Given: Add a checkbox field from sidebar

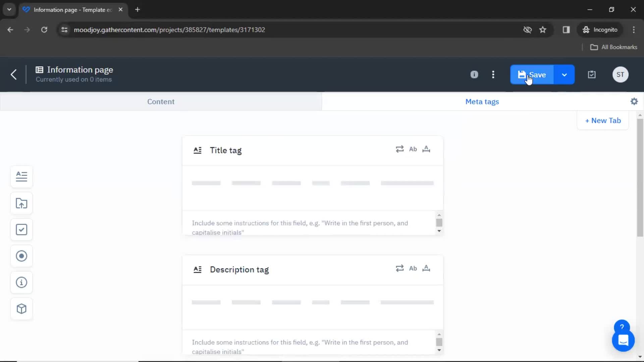Looking at the screenshot, I should click(21, 230).
